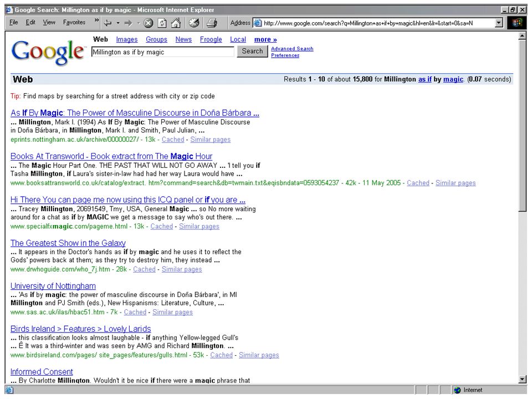
Task: Click the scrollbar up arrow
Action: tap(523, 36)
